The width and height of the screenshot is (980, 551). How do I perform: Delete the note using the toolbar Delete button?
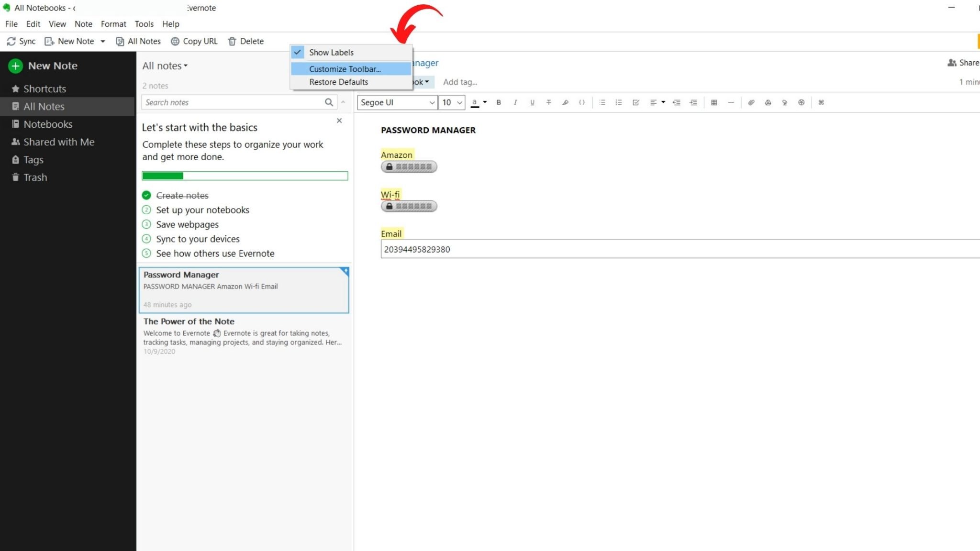click(246, 41)
